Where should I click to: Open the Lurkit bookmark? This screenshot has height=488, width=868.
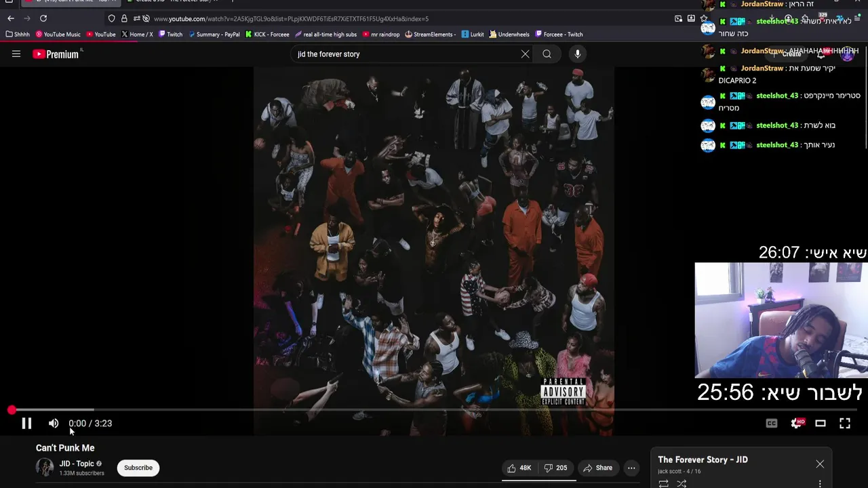[473, 35]
